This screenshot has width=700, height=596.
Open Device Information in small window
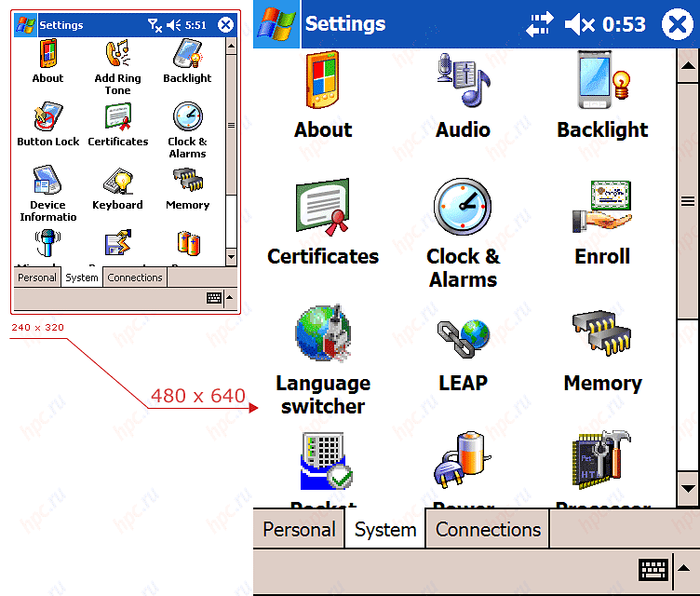tap(47, 194)
